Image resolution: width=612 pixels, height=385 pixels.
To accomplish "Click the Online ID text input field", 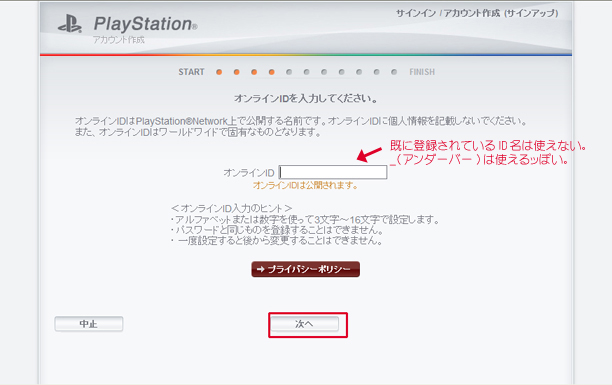I will pyautogui.click(x=333, y=172).
